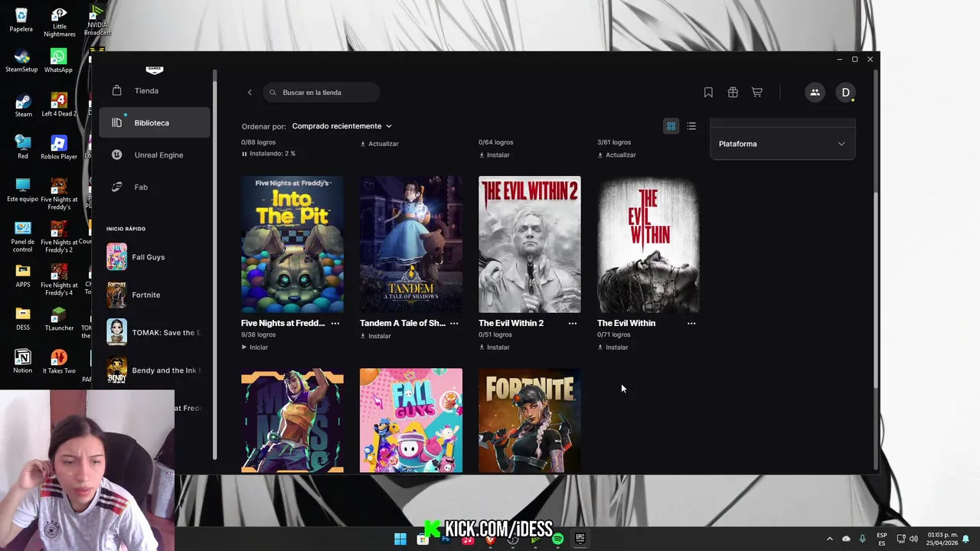Open the wishlist bookmark icon

point(708,93)
